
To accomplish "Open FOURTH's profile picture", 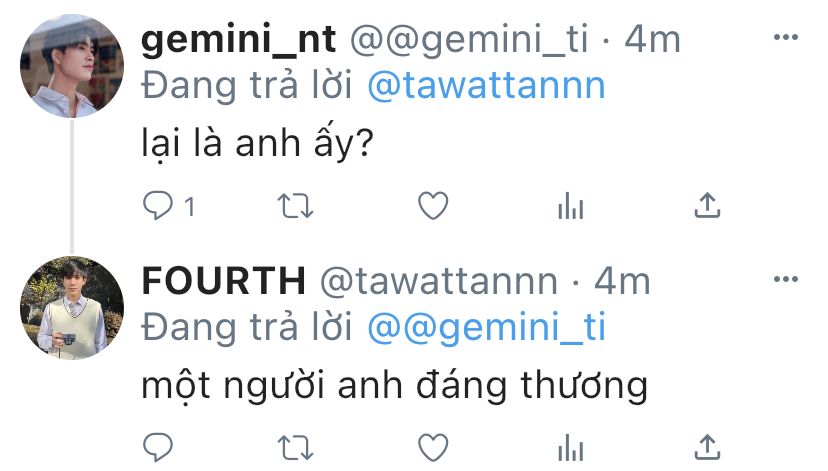I will [72, 308].
